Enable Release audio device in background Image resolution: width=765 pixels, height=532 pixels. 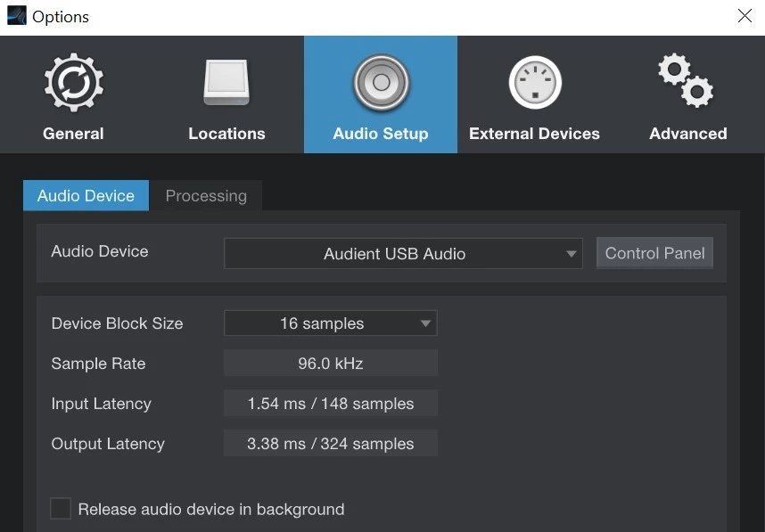coord(61,509)
